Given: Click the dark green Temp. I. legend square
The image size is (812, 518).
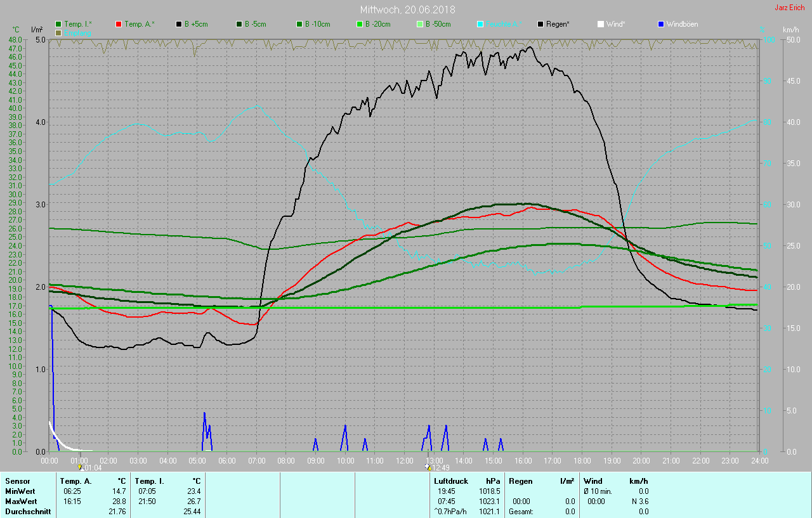Looking at the screenshot, I should pos(58,24).
